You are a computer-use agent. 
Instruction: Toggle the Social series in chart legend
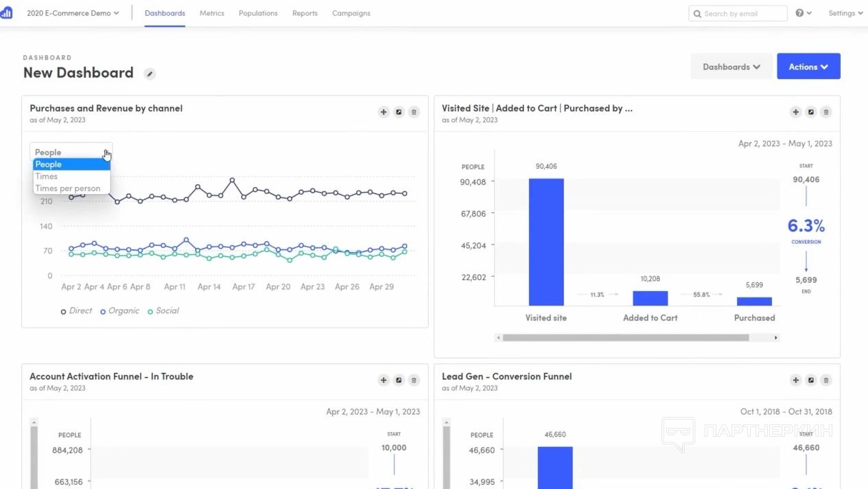(x=163, y=311)
